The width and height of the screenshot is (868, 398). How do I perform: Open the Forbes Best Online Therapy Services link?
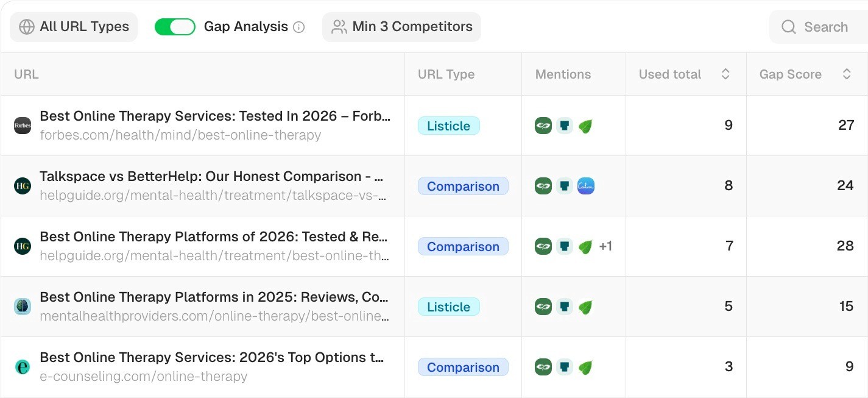pos(215,116)
